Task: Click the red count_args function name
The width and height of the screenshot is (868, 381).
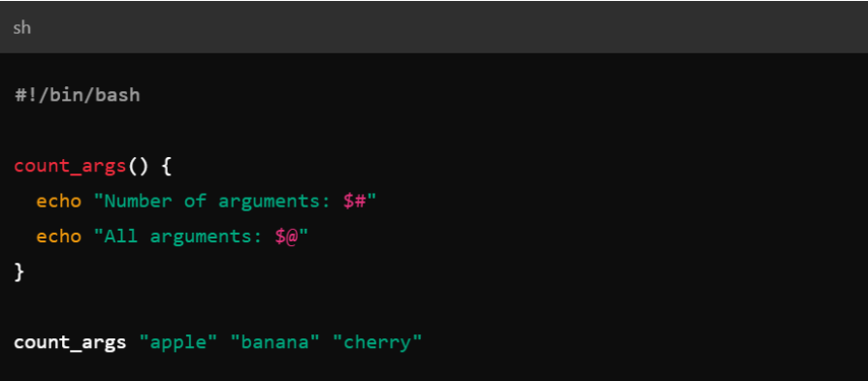Action: 70,167
